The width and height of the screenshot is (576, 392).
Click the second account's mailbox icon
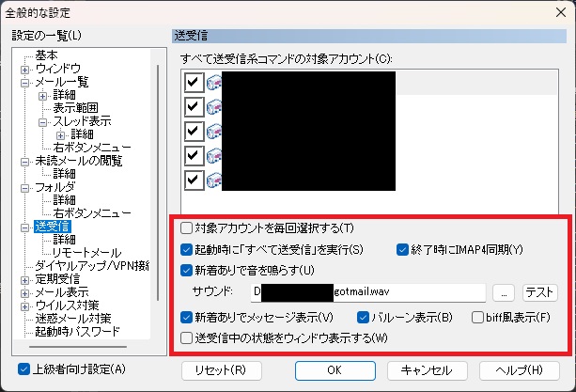point(214,107)
